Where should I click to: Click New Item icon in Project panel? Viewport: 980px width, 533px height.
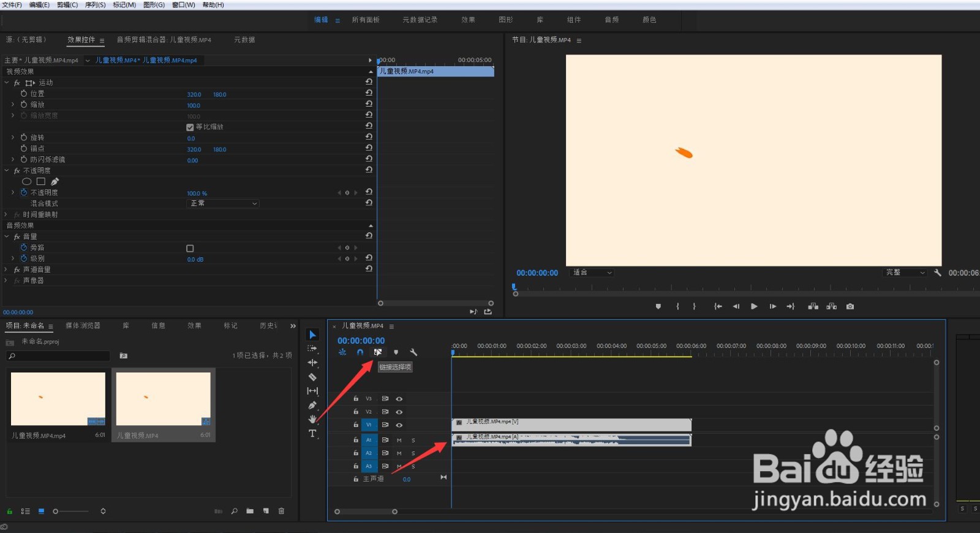tap(266, 511)
